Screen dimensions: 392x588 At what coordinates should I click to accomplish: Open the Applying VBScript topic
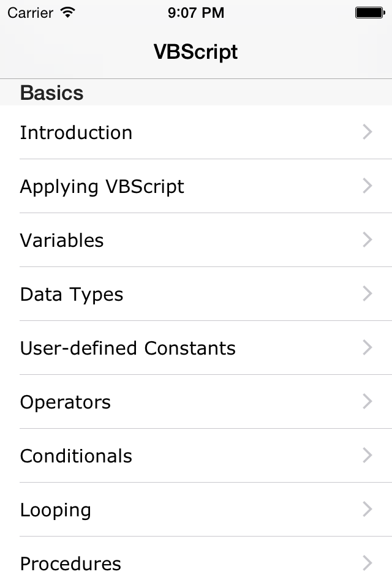(x=102, y=186)
